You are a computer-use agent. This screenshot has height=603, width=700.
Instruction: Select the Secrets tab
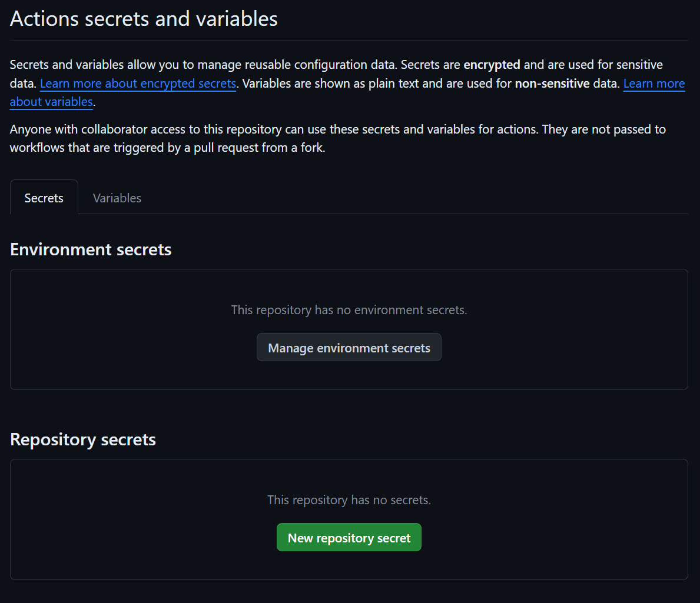tap(44, 198)
